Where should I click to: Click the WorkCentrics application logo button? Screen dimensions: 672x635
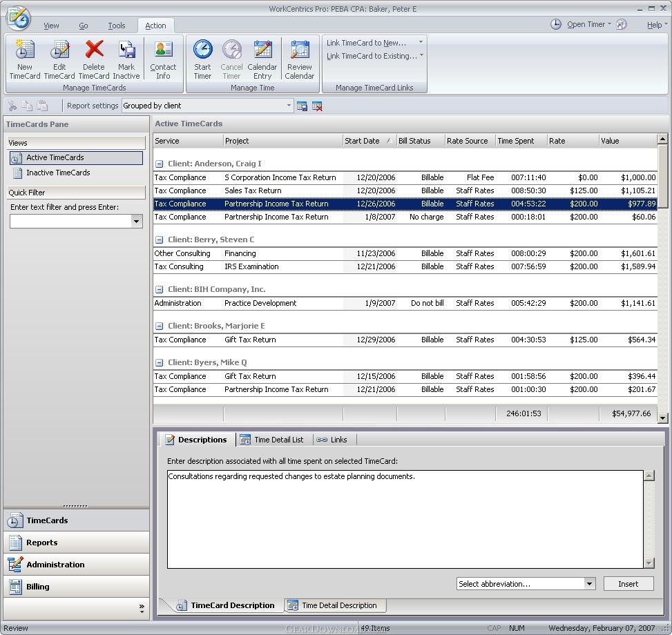[19, 19]
